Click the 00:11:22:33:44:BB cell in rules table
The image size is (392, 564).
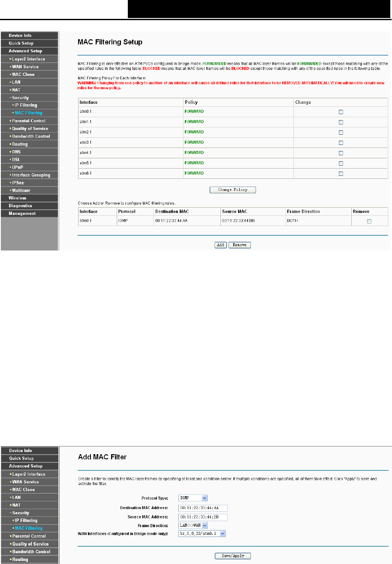pos(253,221)
